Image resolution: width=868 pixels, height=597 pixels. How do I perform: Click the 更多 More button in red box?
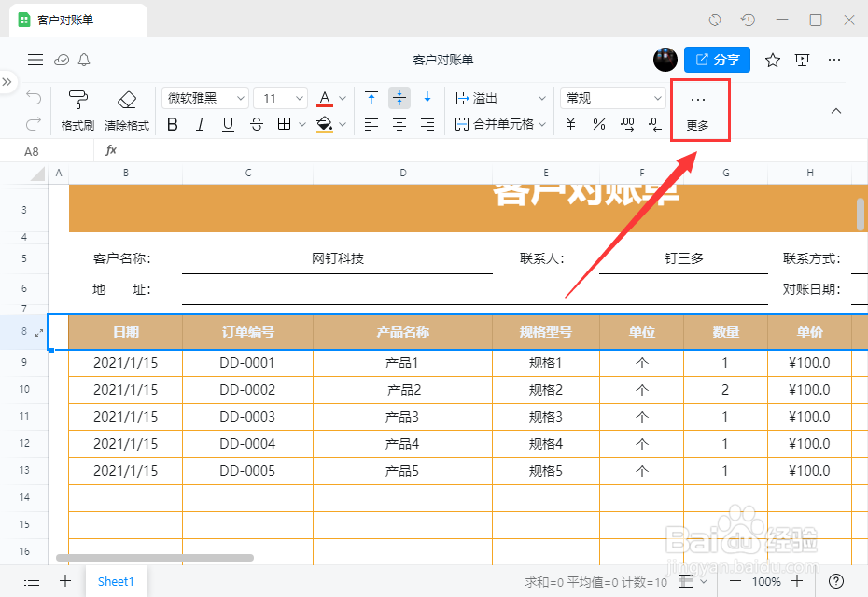point(700,110)
